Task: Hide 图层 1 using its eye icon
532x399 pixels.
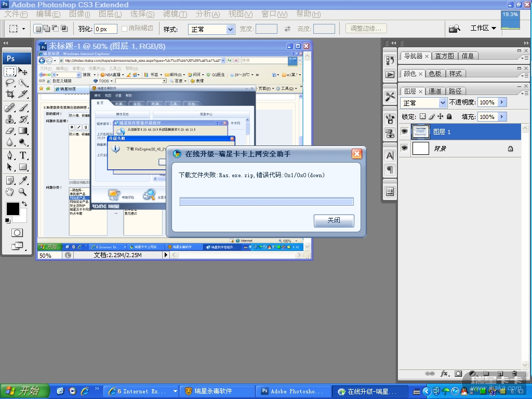Action: (405, 132)
